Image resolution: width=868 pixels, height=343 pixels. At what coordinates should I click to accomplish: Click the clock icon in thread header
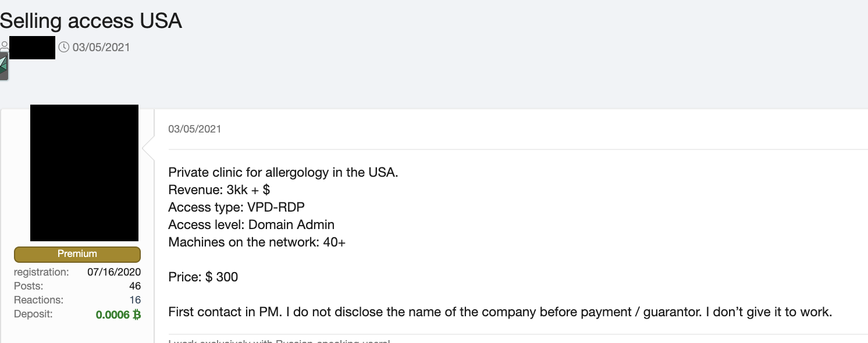point(64,47)
